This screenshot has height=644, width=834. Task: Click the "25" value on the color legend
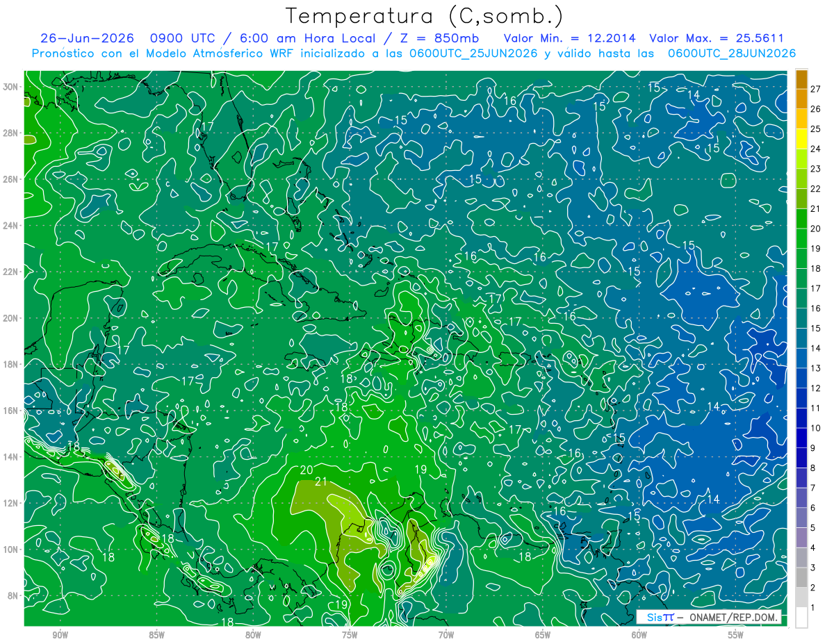click(x=815, y=129)
